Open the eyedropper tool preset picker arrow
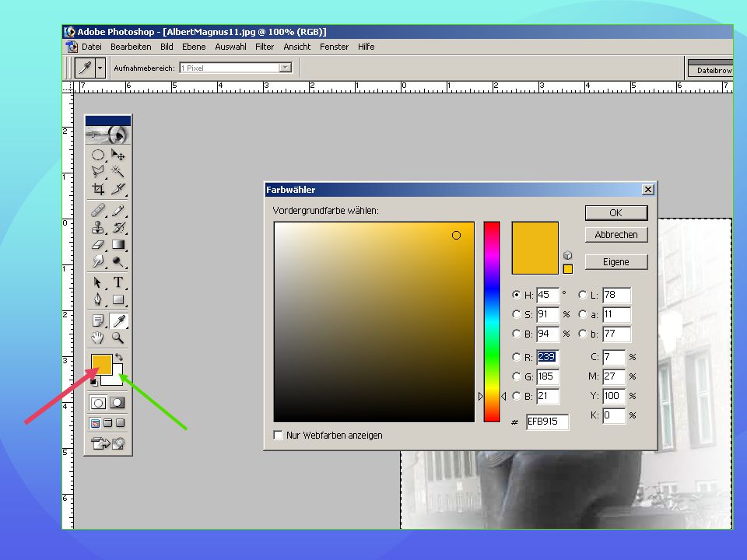This screenshot has width=747, height=560. coord(100,68)
